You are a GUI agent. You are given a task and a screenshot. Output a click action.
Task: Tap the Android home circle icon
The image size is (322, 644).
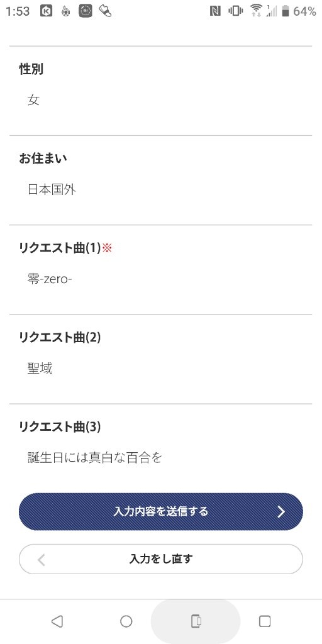click(126, 621)
